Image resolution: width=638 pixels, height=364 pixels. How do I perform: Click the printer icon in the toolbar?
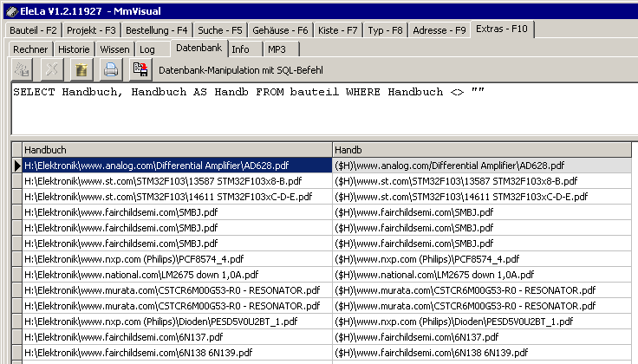111,69
